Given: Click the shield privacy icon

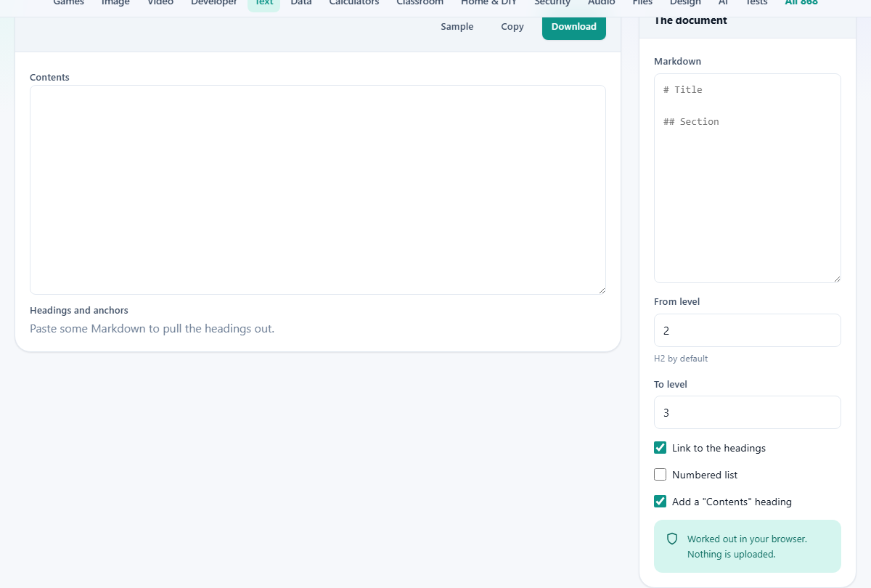Looking at the screenshot, I should [672, 539].
